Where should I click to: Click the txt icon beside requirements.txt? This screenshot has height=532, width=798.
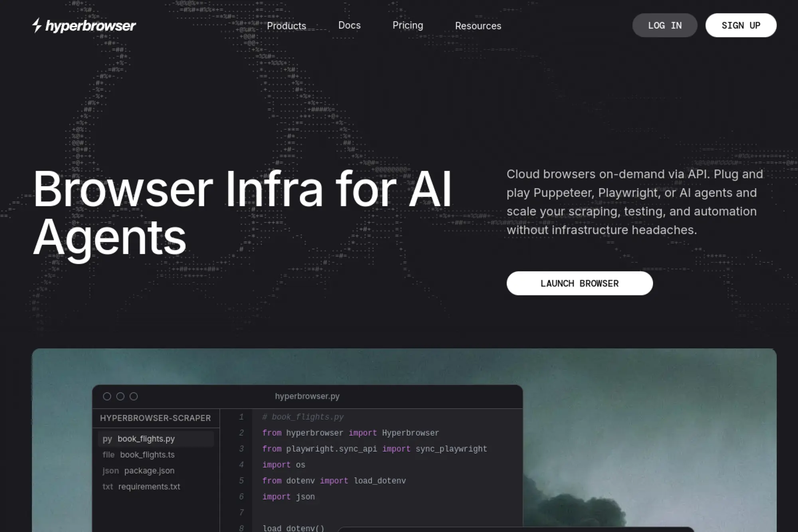point(108,487)
